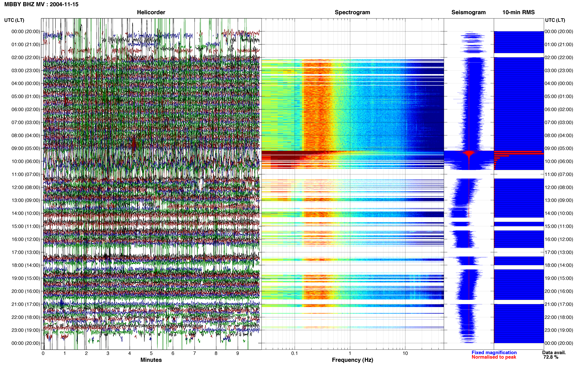Click the '10' tick on the frequency axis
Image resolution: width=588 pixels, height=368 pixels.
405,353
